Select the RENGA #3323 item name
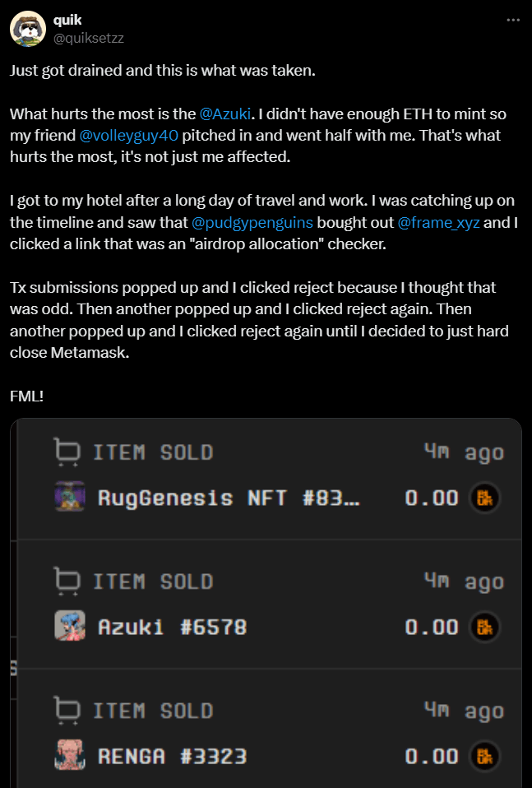Viewport: 532px width, 788px height. (x=173, y=757)
